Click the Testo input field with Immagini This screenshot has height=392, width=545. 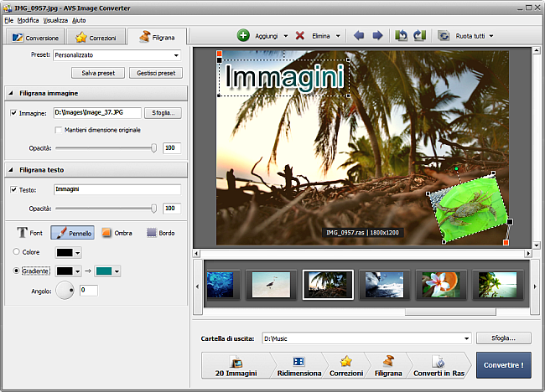click(x=117, y=189)
